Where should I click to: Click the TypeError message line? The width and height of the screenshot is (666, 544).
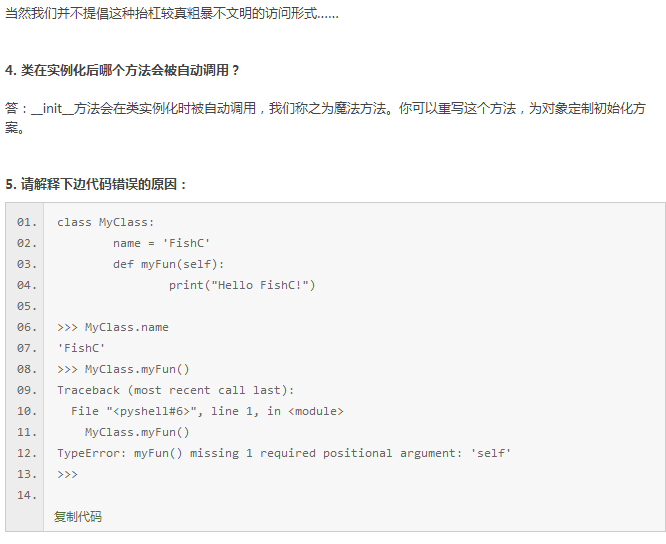284,453
